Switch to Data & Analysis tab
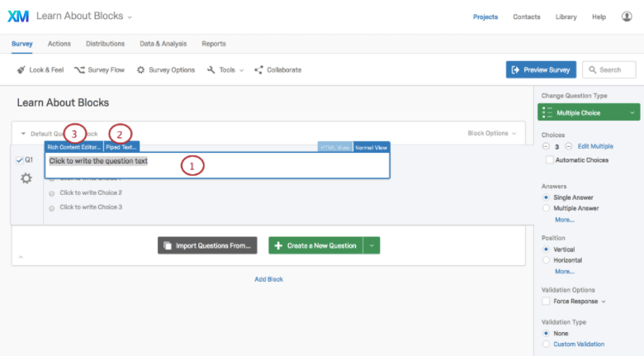 point(163,44)
